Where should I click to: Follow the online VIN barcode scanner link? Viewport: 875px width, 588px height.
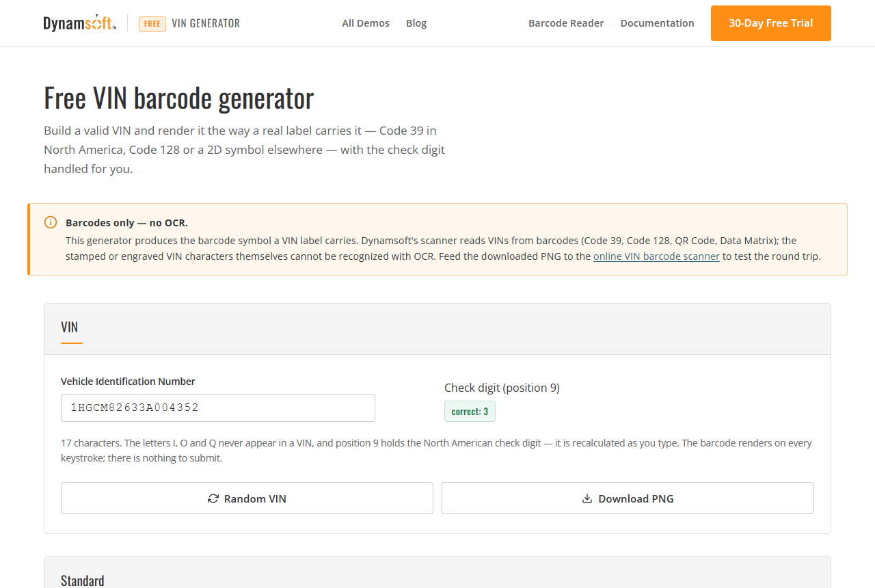[656, 256]
